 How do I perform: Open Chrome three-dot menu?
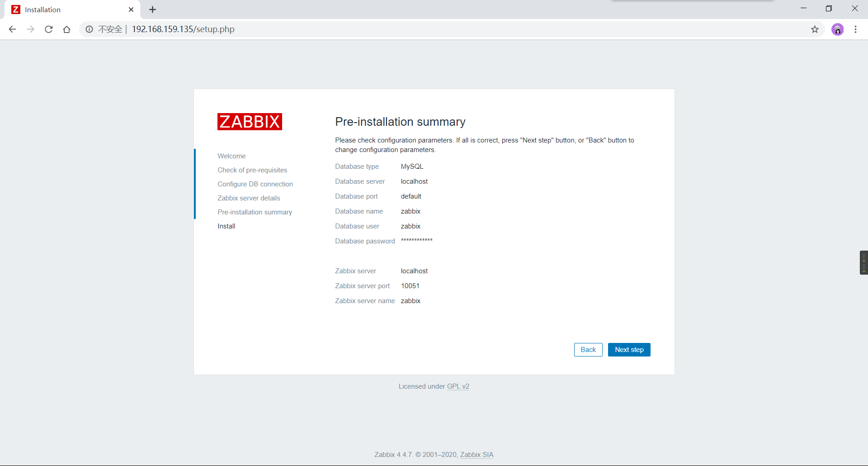click(855, 29)
